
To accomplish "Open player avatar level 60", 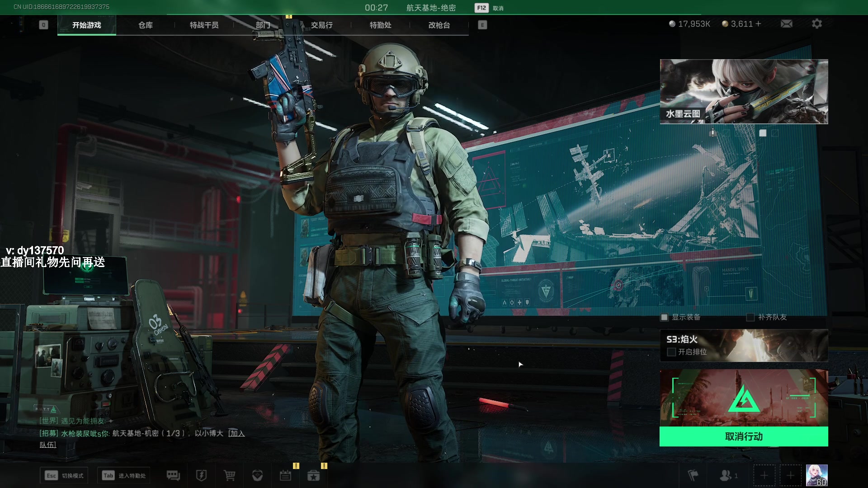I will tap(817, 475).
